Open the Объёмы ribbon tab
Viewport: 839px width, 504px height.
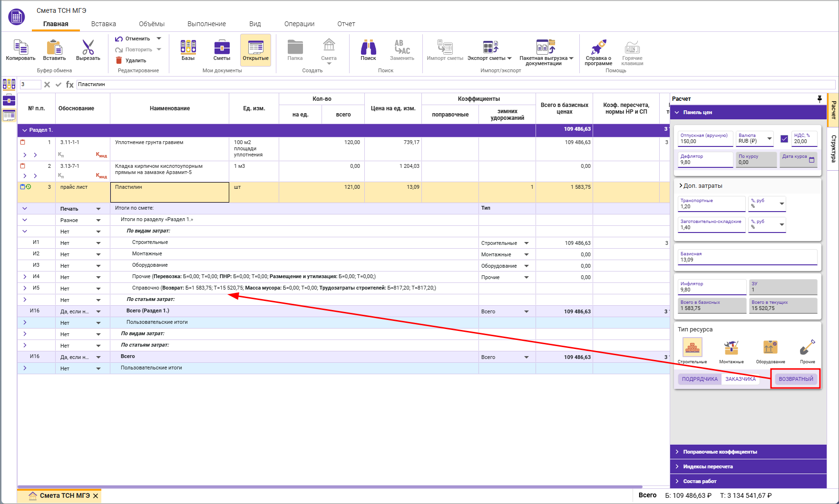coord(152,24)
